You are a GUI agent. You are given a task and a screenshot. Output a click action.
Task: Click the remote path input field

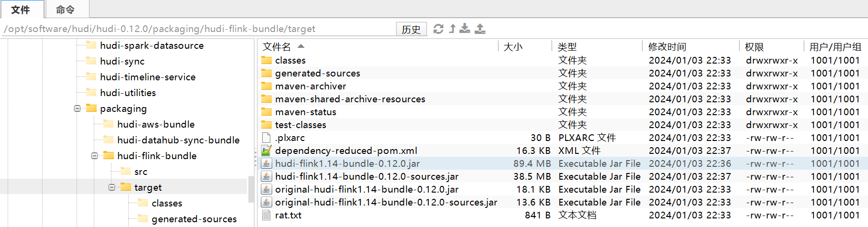[x=198, y=29]
